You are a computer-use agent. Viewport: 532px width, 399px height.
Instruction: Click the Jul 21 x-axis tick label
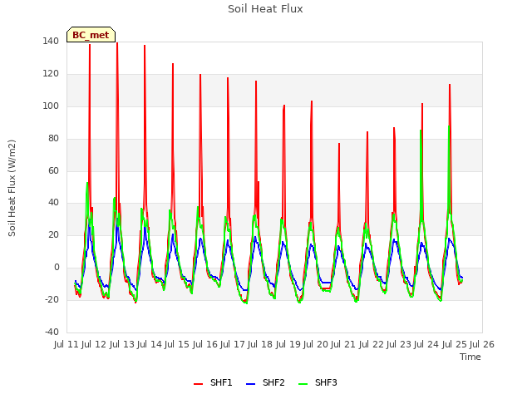[343, 344]
